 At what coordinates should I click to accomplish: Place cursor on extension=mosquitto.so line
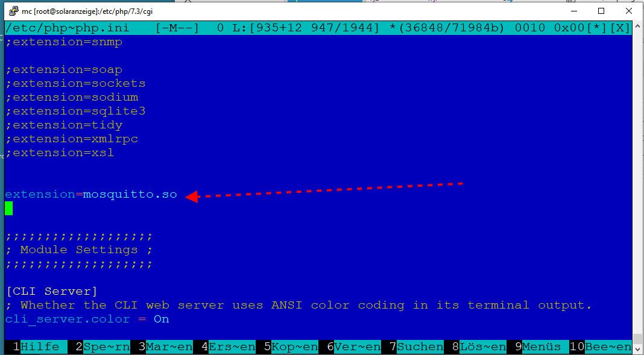point(91,195)
